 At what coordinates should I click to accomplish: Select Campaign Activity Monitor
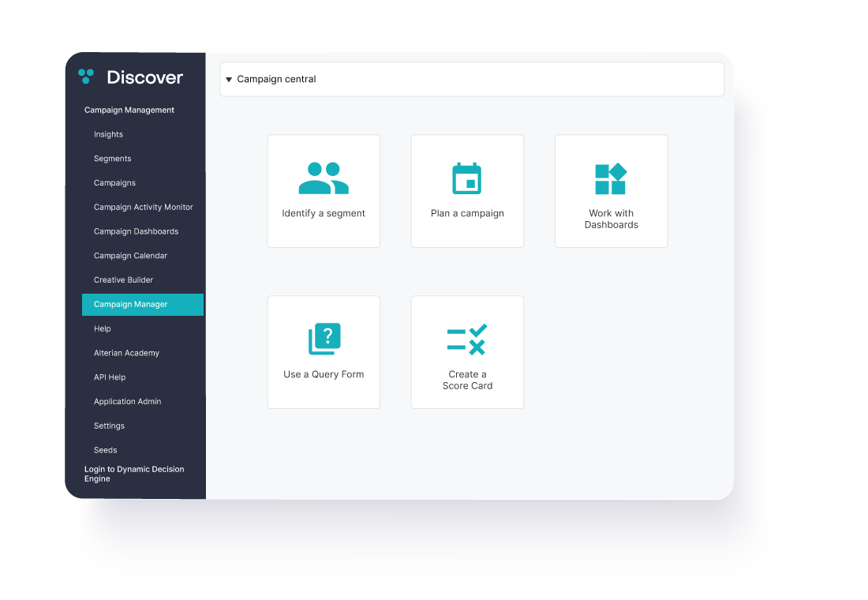[x=143, y=208]
